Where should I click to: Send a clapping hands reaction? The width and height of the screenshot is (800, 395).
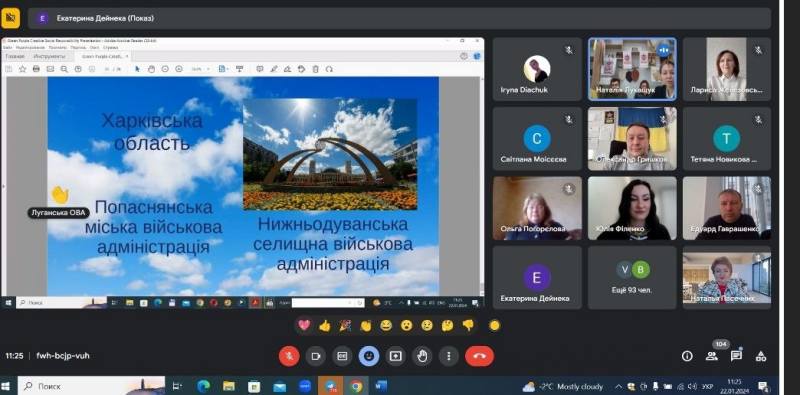pos(366,325)
